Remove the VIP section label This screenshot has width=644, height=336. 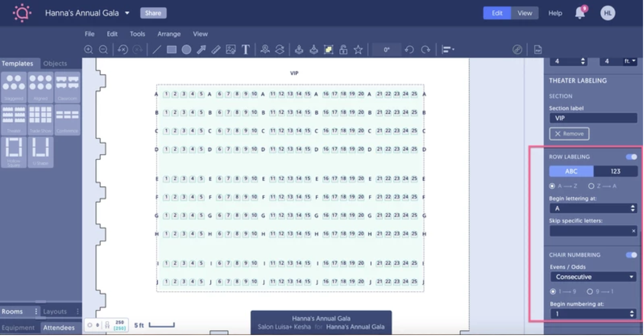coord(569,133)
